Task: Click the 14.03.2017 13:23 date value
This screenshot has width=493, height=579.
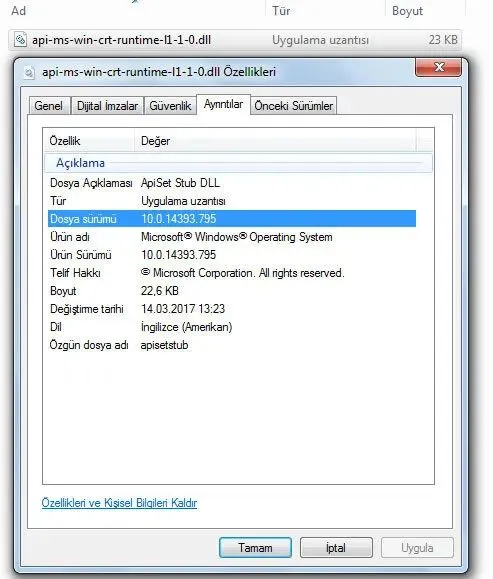Action: click(183, 309)
